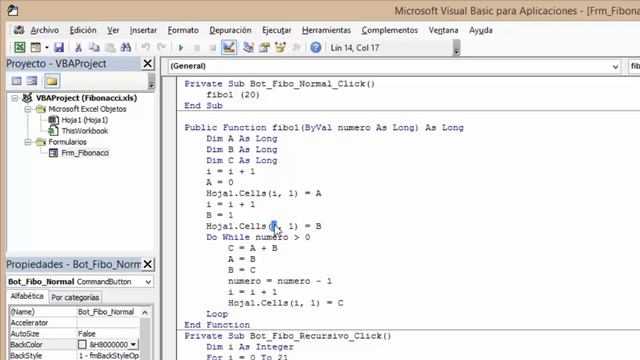Switch to the Por categorías tab
Screen dimensions: 640x360
(x=75, y=298)
